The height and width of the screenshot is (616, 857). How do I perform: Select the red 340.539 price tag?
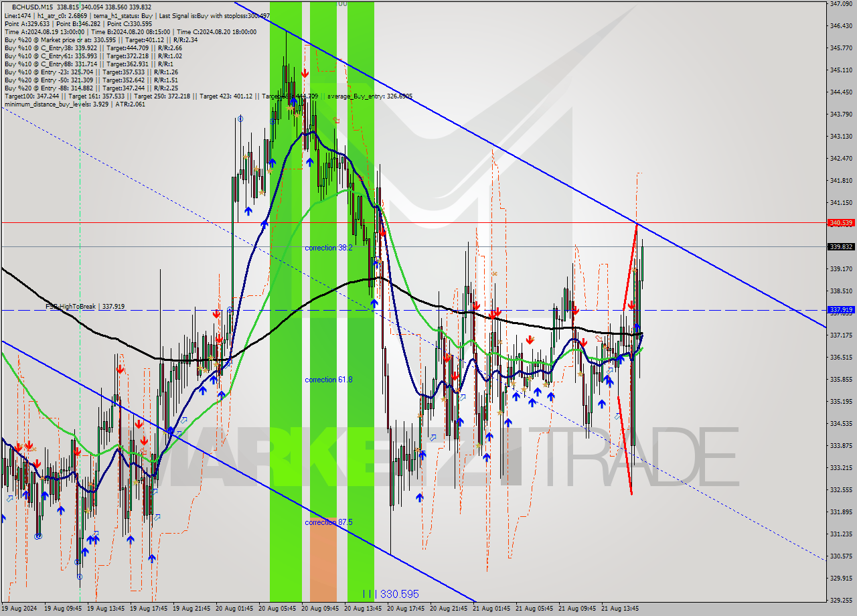[841, 222]
